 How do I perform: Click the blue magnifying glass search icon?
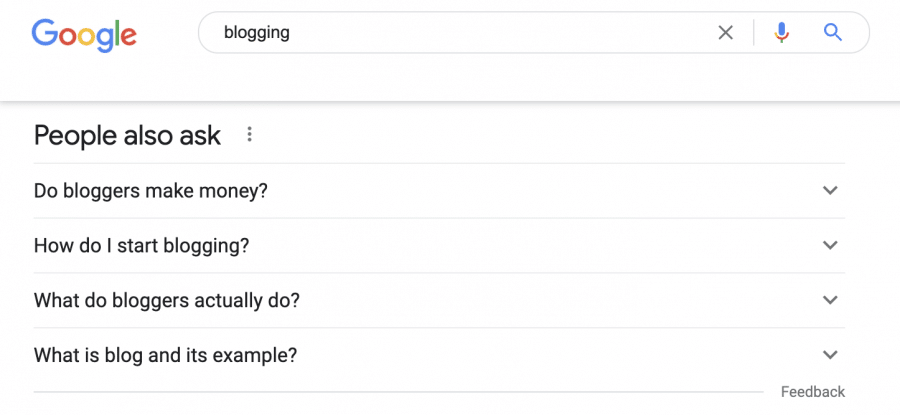[x=832, y=33]
